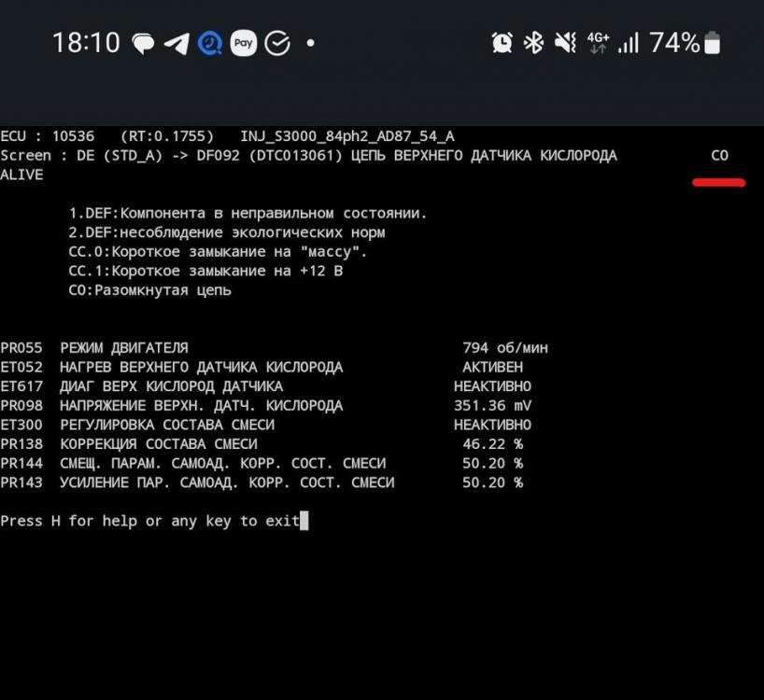
Task: Select the CC.1 short to +12 В line
Action: [205, 272]
